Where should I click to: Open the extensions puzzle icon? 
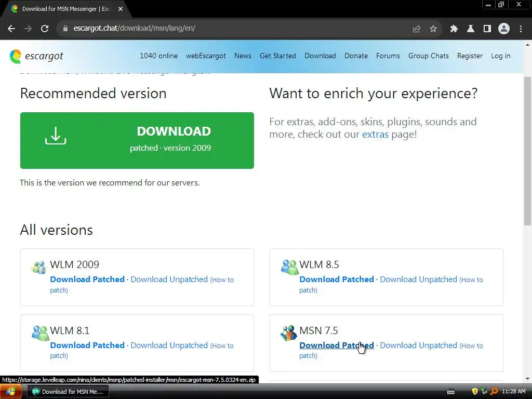click(454, 29)
